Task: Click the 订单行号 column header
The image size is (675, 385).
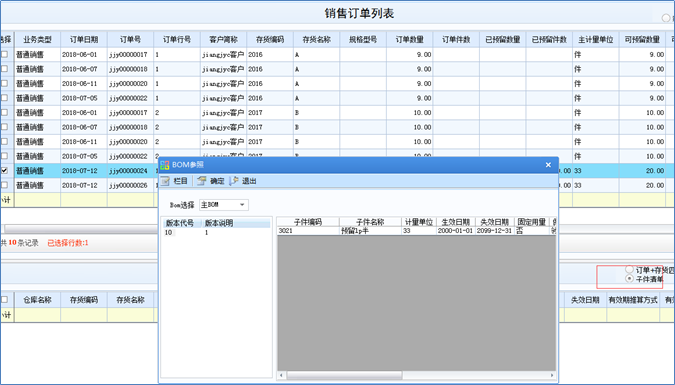Action: pos(177,40)
